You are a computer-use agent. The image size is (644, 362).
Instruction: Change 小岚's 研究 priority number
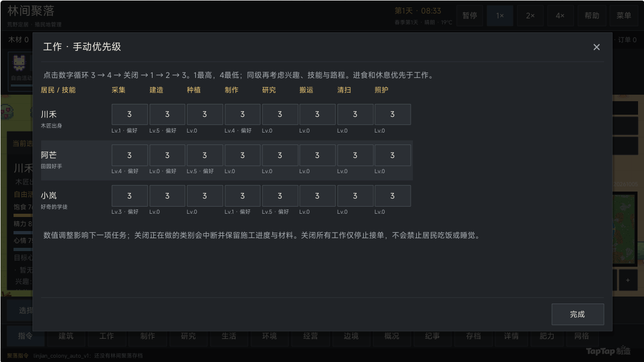[280, 196]
